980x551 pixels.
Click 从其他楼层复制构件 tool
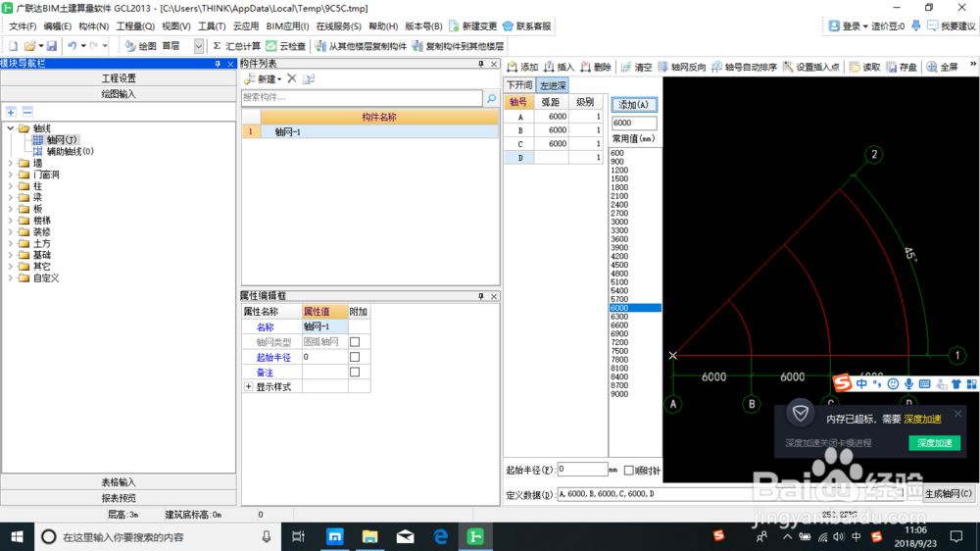point(362,46)
